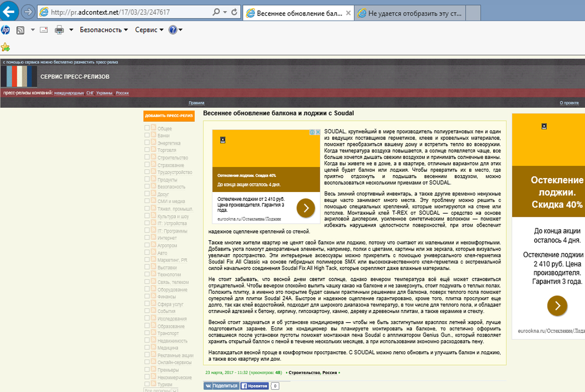
Task: Click the Facebook Нравится button
Action: pos(254,386)
